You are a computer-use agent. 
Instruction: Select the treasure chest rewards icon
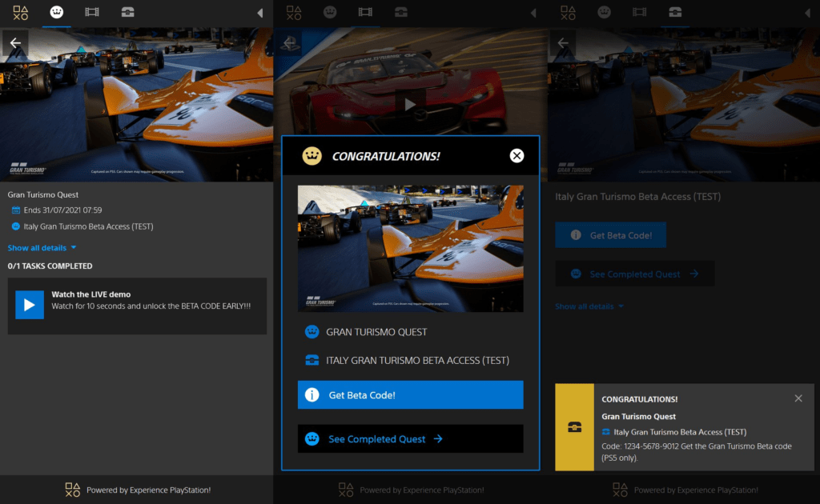click(128, 12)
